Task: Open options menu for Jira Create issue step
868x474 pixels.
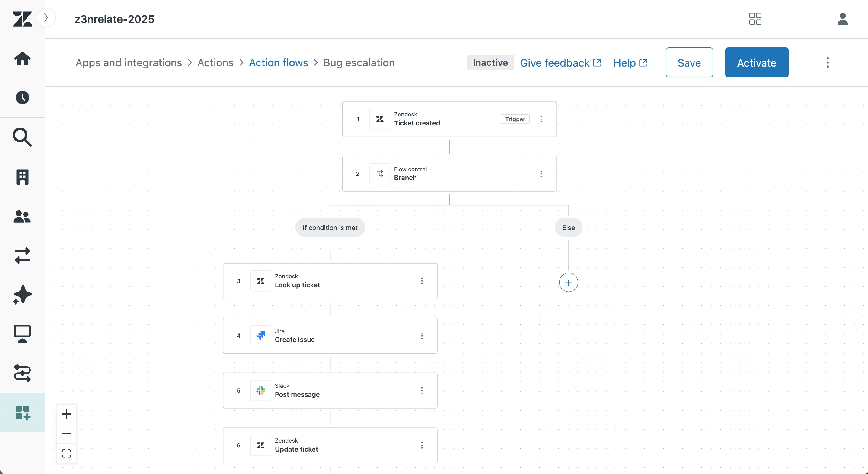Action: click(x=422, y=336)
